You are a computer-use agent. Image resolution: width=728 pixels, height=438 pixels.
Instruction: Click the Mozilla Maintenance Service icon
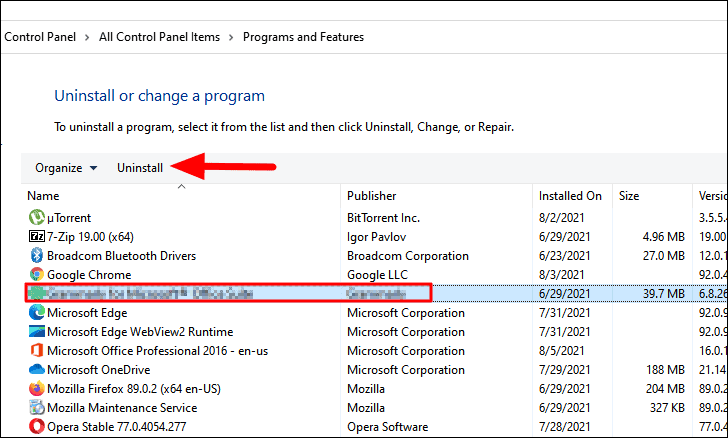(x=37, y=408)
